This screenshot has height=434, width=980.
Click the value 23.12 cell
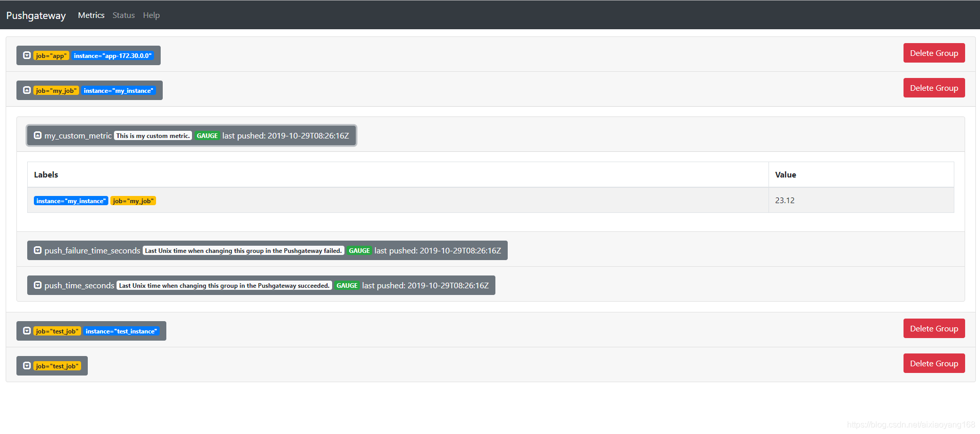[861, 200]
